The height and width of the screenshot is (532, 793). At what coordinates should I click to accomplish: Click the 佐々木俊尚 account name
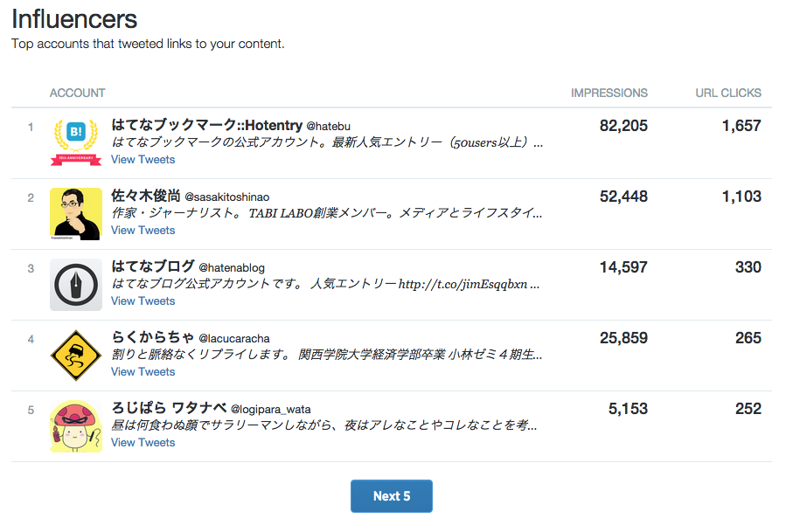pos(146,197)
